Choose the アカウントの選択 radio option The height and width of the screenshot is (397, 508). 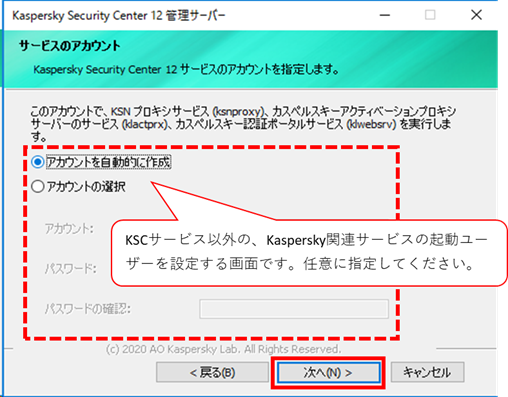(38, 186)
